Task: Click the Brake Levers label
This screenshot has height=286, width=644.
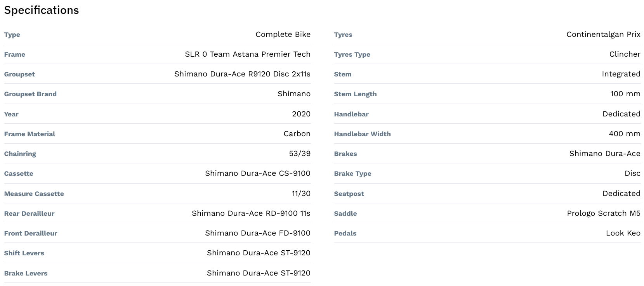Action: click(x=26, y=273)
